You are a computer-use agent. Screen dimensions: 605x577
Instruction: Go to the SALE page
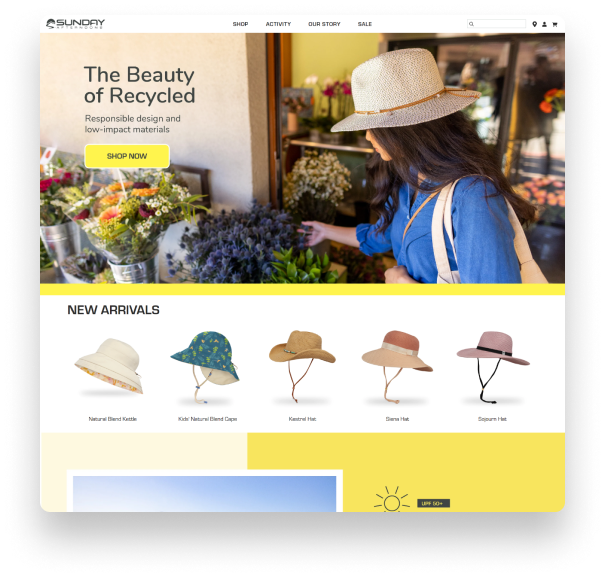pyautogui.click(x=365, y=24)
